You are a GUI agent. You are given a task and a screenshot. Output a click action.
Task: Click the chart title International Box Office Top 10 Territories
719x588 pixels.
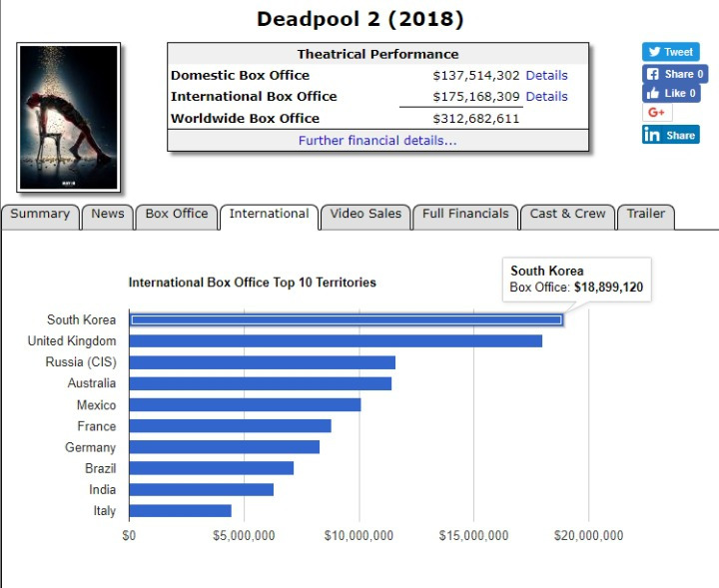(x=253, y=283)
